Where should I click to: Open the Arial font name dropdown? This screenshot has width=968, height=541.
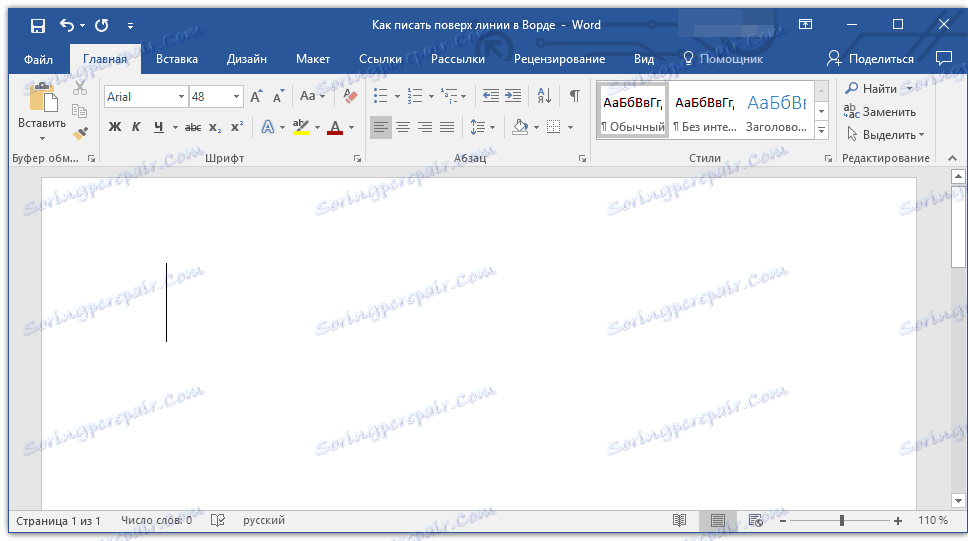181,97
